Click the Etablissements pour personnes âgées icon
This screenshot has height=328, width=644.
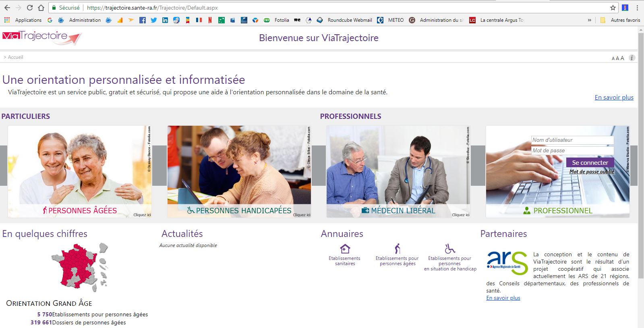point(398,248)
